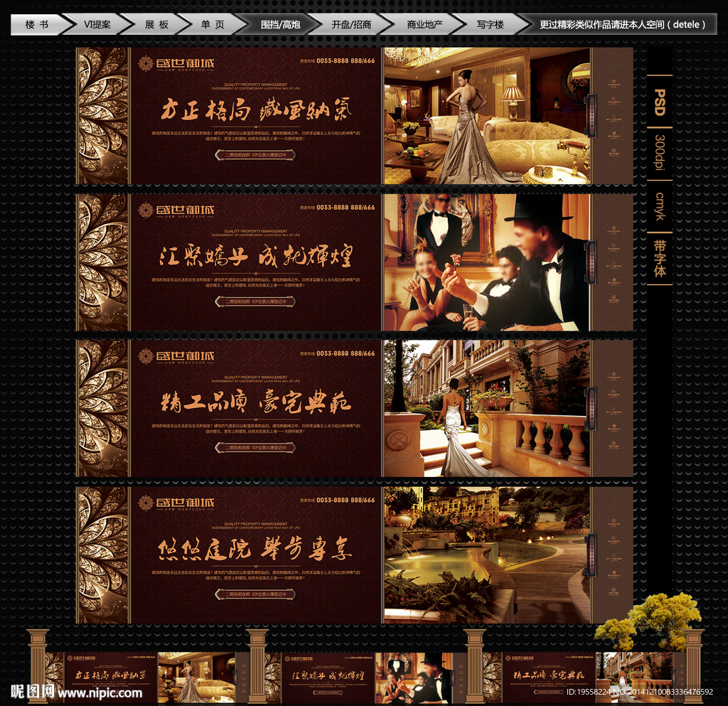Screen dimensions: 728x706
Task: Click the bottom-right 精工品质 hoarding preview
Action: point(586,678)
